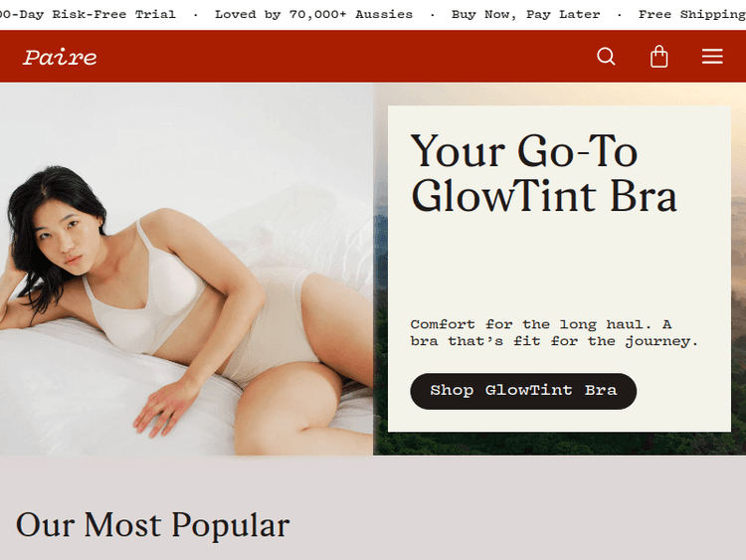Click the Paire logo

tap(60, 57)
